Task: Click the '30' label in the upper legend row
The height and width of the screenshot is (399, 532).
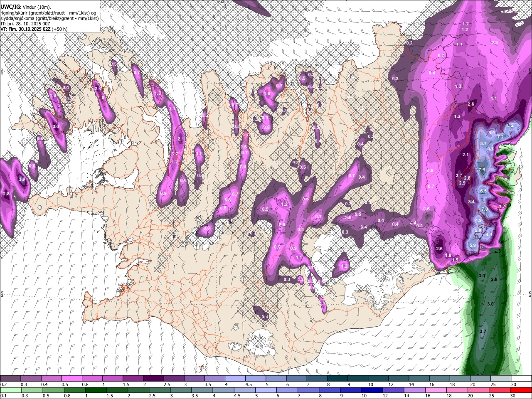Action: 514,384
